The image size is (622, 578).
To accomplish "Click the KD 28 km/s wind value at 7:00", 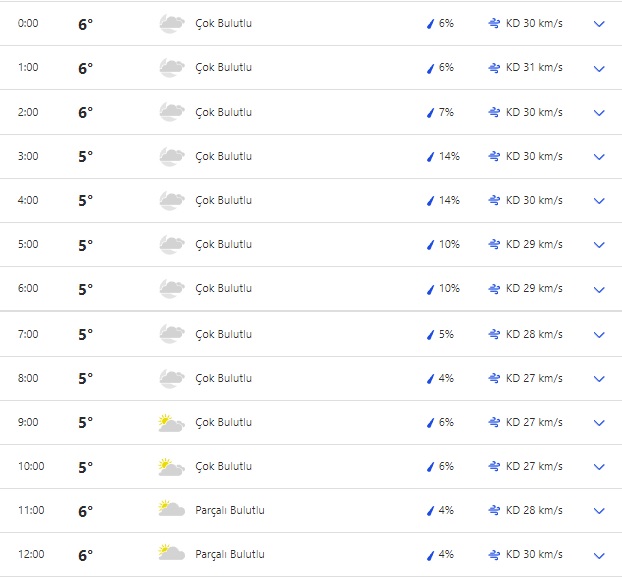I will pyautogui.click(x=534, y=334).
